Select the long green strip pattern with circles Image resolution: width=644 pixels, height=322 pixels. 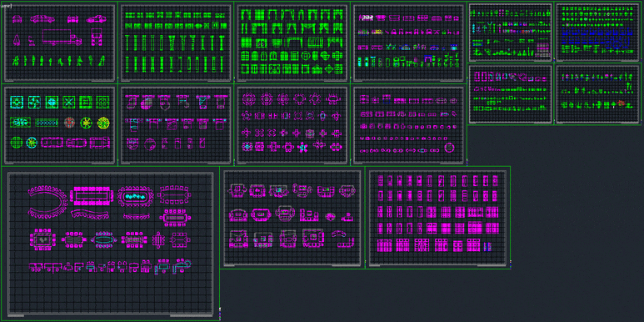tap(47, 122)
